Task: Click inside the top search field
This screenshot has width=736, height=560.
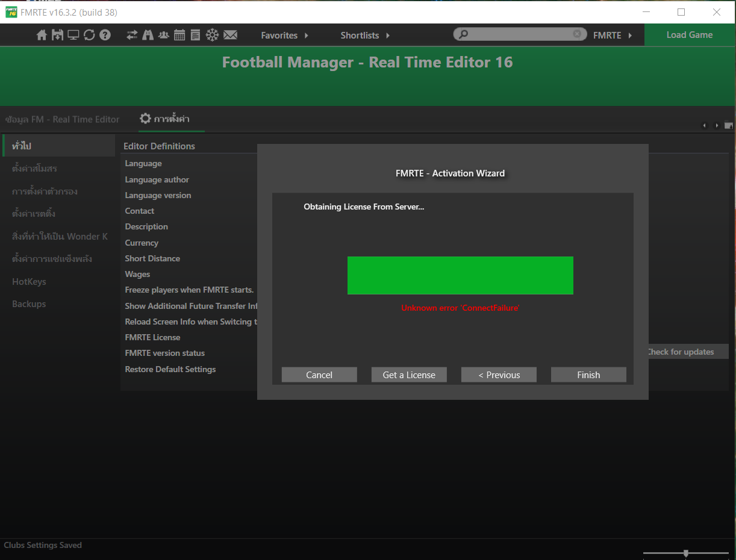Action: pos(520,34)
